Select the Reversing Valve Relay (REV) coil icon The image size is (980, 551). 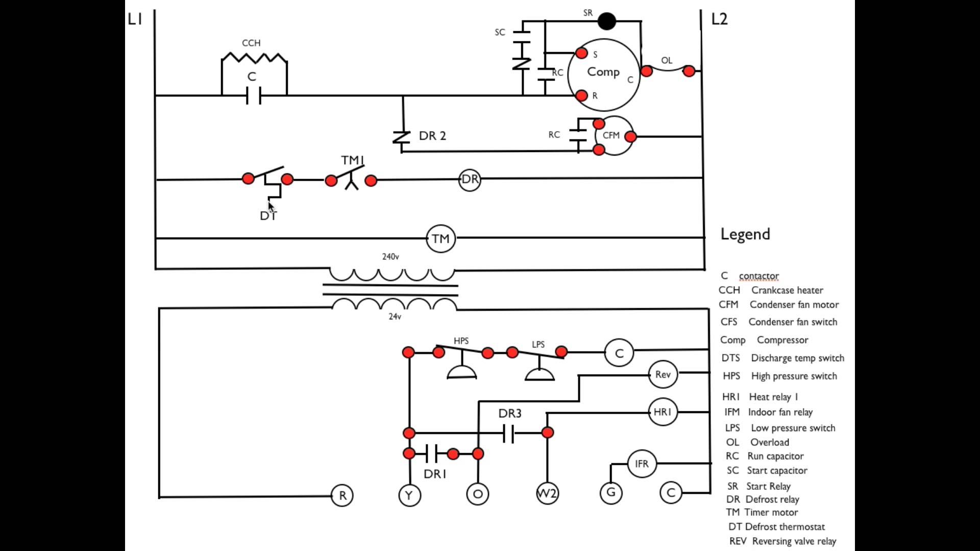[x=663, y=375]
